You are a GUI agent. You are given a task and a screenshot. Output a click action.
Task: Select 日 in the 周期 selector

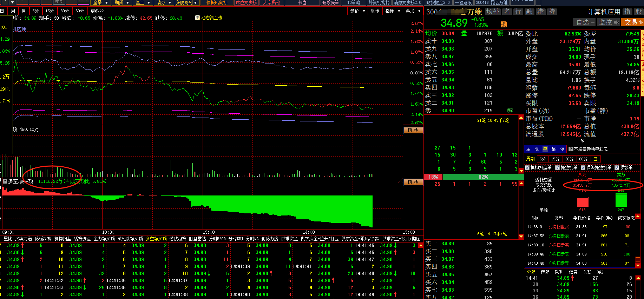[595, 159]
